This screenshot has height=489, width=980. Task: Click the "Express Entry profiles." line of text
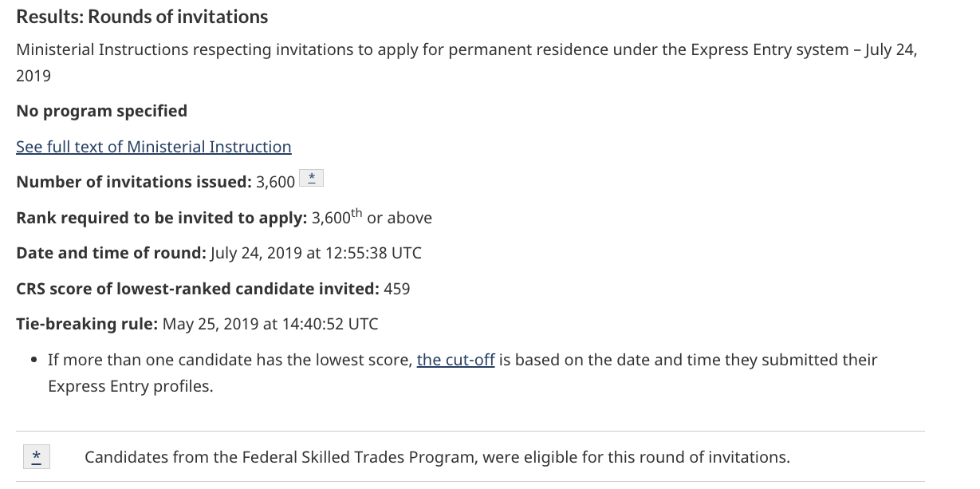[x=130, y=386]
